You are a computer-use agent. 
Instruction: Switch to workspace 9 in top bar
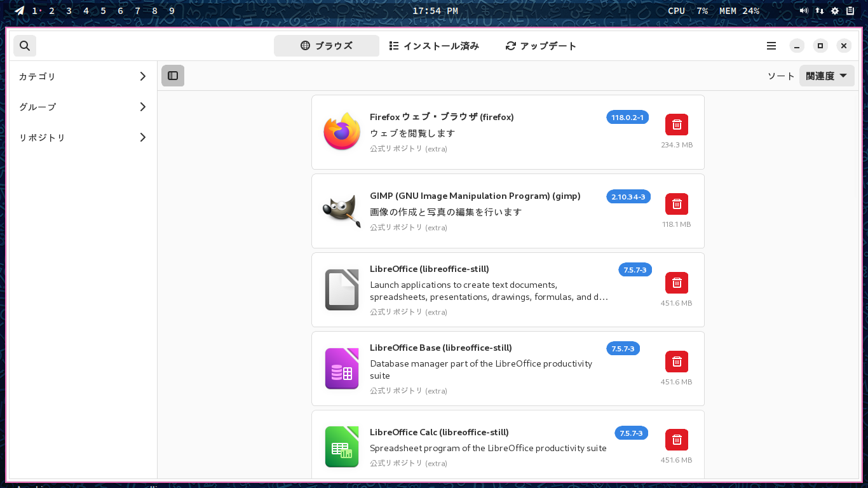pos(172,11)
